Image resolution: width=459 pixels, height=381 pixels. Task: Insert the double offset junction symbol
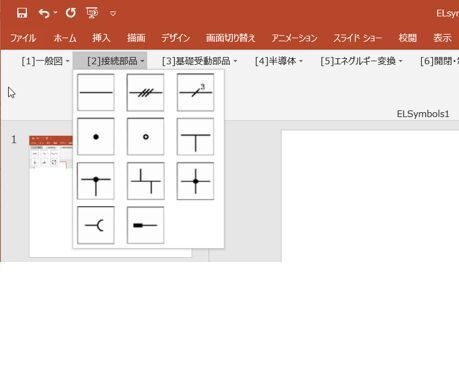(145, 181)
